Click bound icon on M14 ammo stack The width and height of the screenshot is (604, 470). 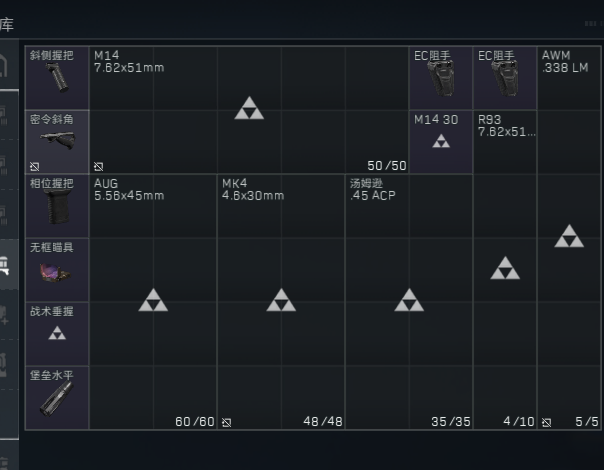point(99,166)
